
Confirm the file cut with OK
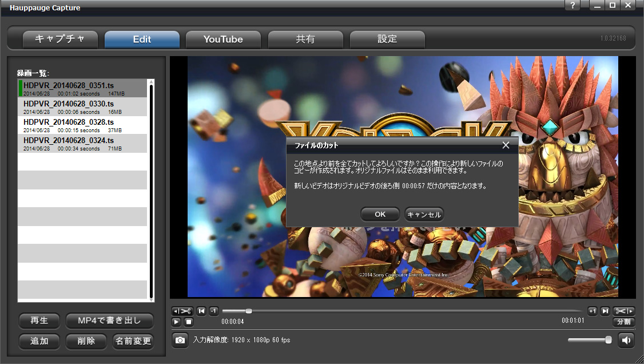tap(380, 214)
